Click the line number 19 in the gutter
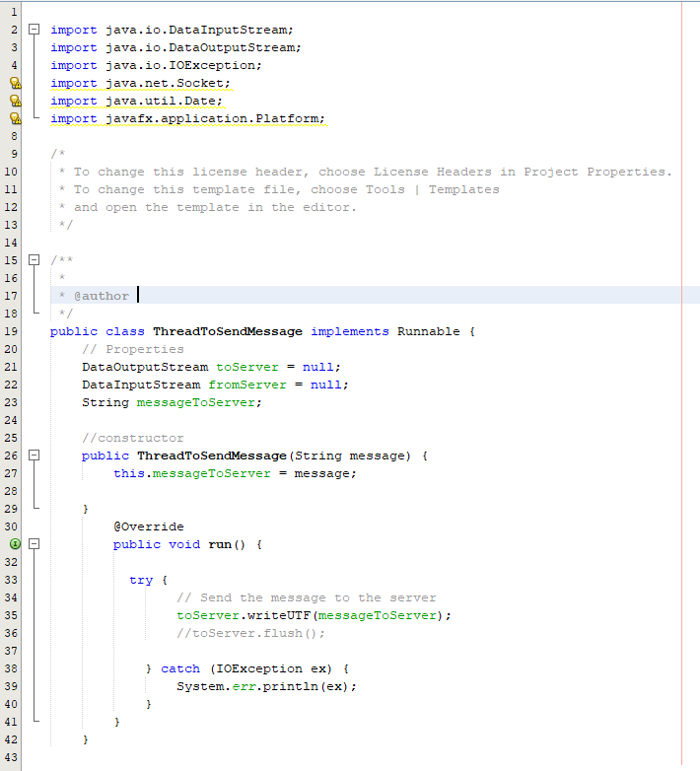 click(11, 331)
